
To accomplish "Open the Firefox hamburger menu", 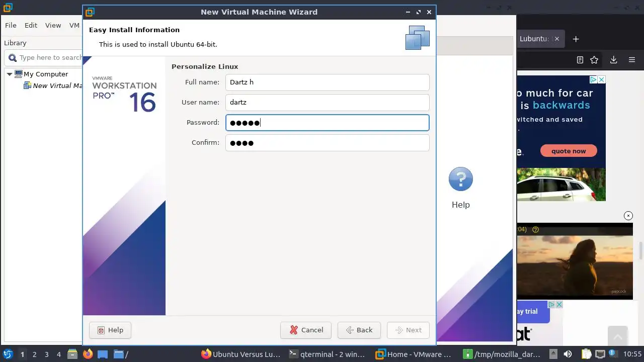I will coord(632,60).
